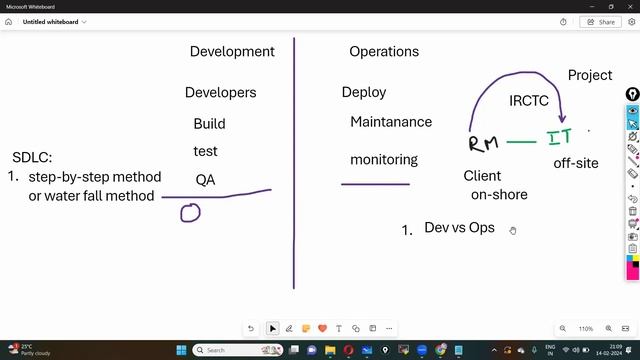640x360 pixels.
Task: Pick the magenta color swatch on side toolbar
Action: [632, 273]
